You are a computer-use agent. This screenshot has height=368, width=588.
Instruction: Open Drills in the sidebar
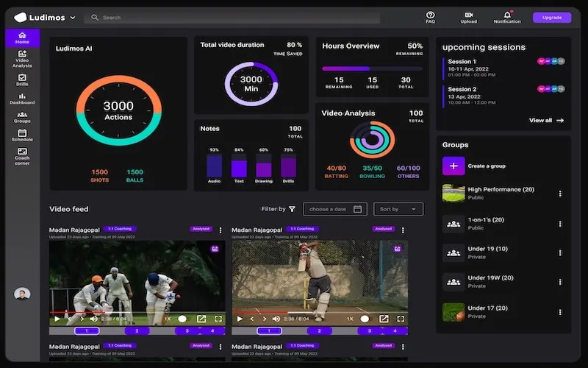[22, 80]
